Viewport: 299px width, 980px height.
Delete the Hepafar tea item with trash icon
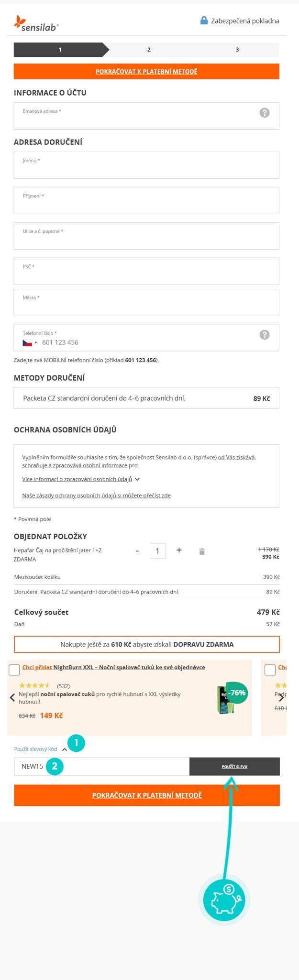(x=202, y=551)
